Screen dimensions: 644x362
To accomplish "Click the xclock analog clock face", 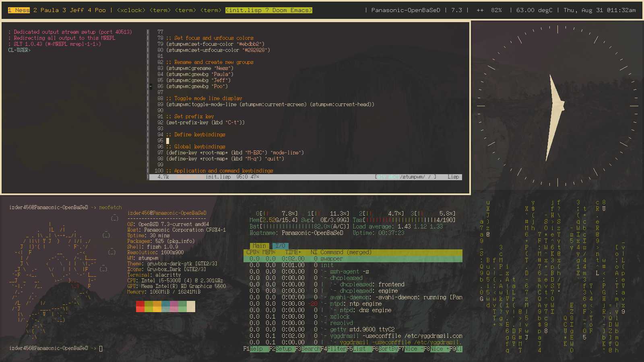I will [557, 106].
